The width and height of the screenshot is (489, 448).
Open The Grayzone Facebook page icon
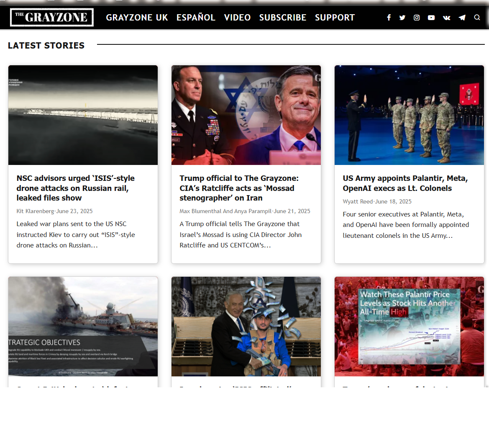pos(389,18)
